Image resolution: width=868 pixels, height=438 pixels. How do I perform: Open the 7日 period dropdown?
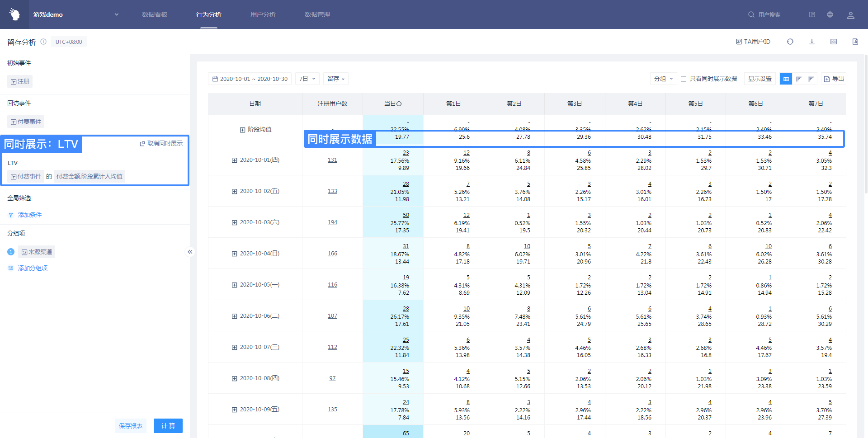tap(307, 79)
